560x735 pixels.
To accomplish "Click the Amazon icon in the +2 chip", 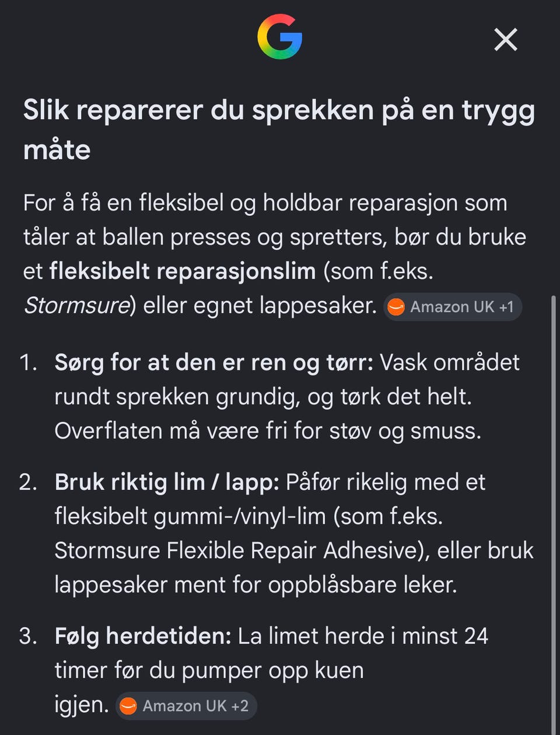I will click(x=128, y=706).
